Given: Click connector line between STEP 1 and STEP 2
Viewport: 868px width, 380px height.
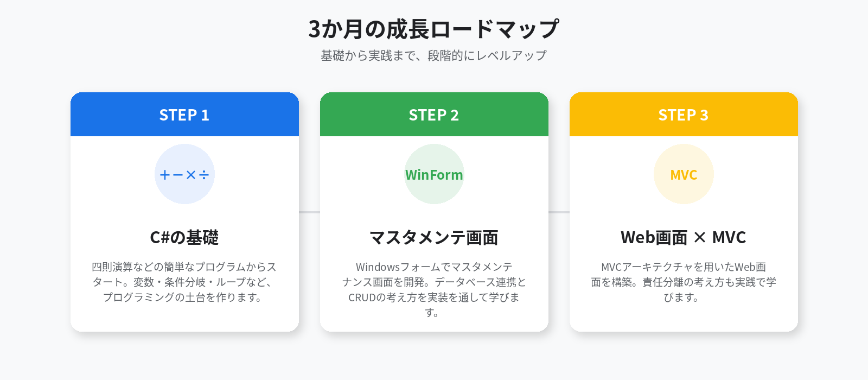Looking at the screenshot, I should [309, 212].
